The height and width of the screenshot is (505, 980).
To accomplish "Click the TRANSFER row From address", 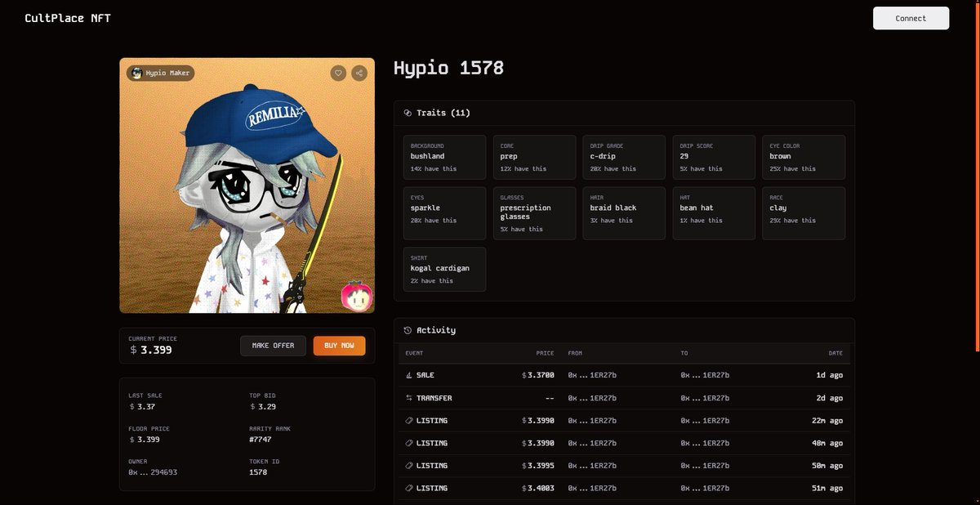I will click(592, 398).
